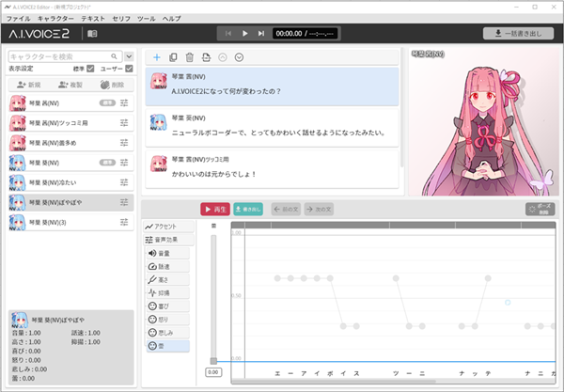Open the ヘルプ menu
The width and height of the screenshot is (564, 392).
point(171,19)
